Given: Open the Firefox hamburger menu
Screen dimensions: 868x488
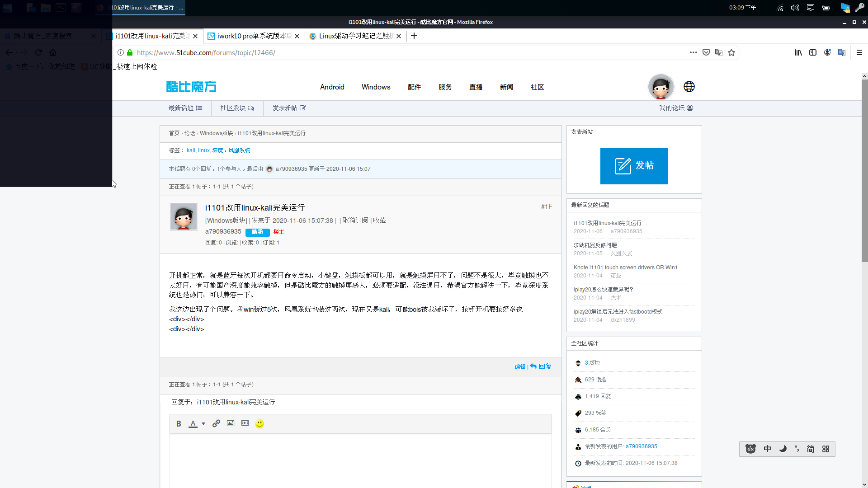Looking at the screenshot, I should click(859, 52).
